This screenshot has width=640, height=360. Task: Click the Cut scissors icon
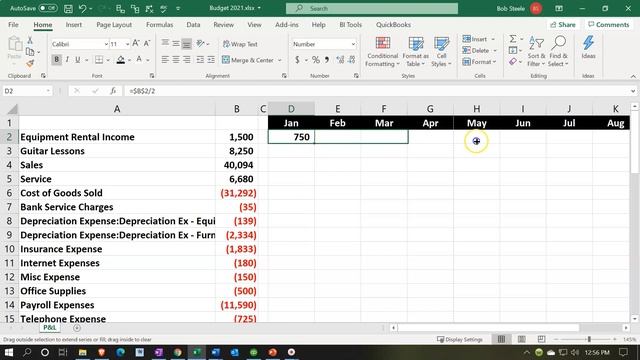click(x=30, y=40)
